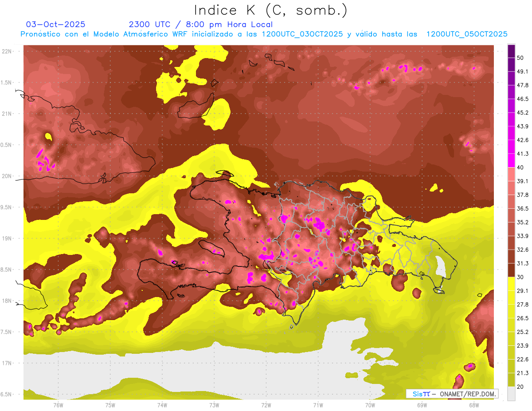This screenshot has width=532, height=411.
Task: Click the Indice K (C, somb.) title
Action: pos(270,10)
